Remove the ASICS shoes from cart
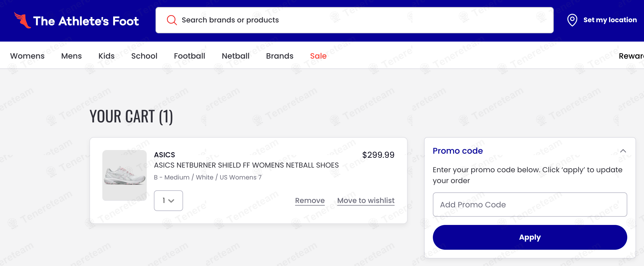 tap(310, 201)
